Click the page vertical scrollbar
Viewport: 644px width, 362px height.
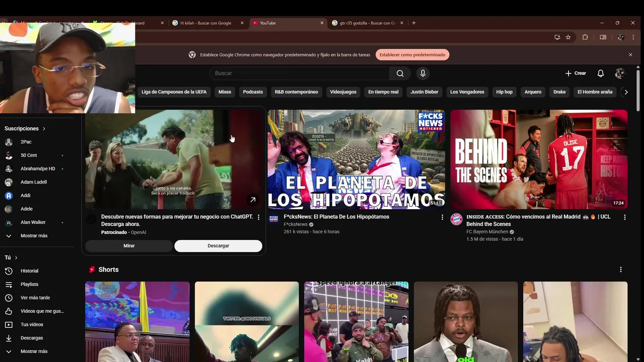[x=638, y=90]
